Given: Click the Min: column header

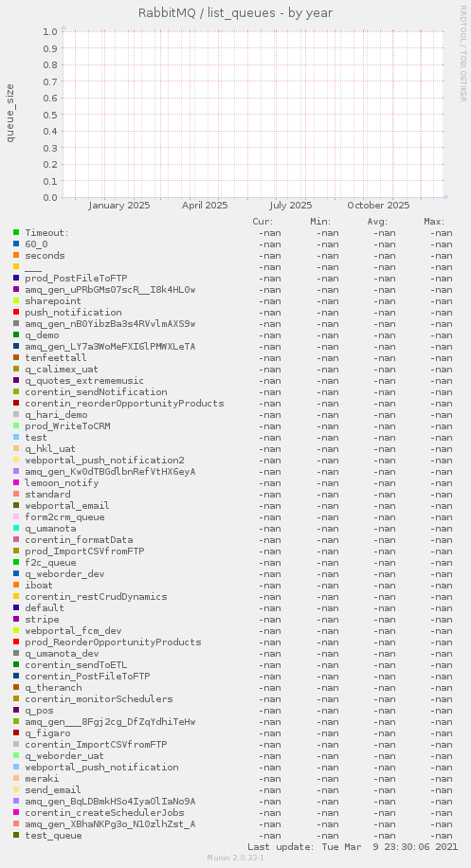Looking at the screenshot, I should 320,222.
